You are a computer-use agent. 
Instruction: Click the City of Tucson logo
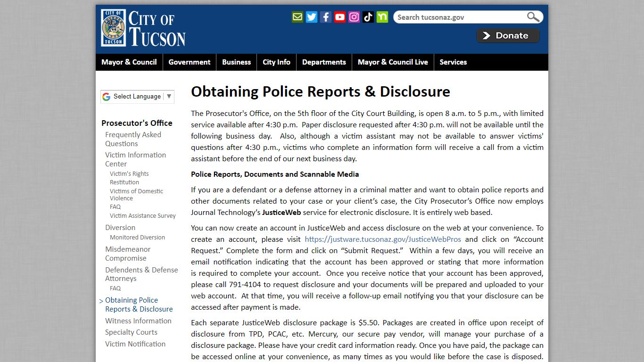click(x=143, y=28)
